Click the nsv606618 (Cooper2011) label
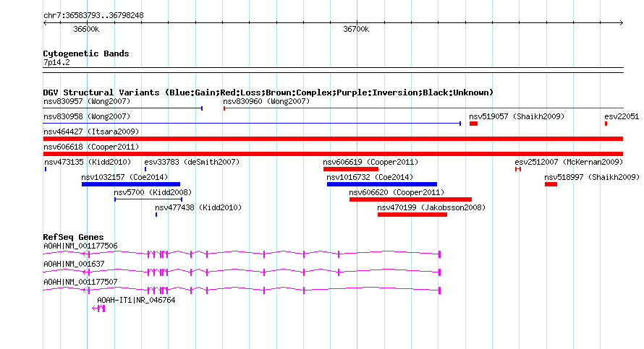Viewport: 644px width, 349px height. (x=91, y=147)
